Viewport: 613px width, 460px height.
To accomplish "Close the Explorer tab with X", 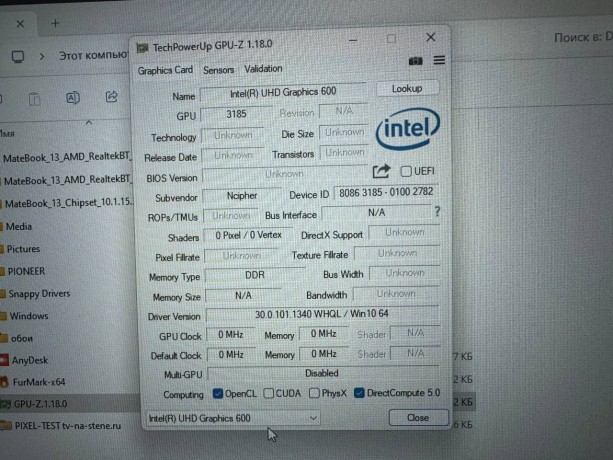I will (20, 24).
